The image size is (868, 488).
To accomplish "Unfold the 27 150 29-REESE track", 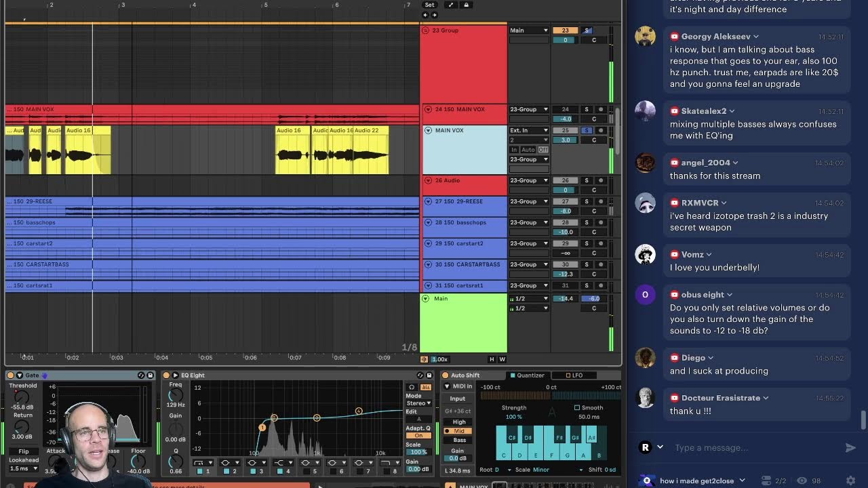I will coord(428,201).
